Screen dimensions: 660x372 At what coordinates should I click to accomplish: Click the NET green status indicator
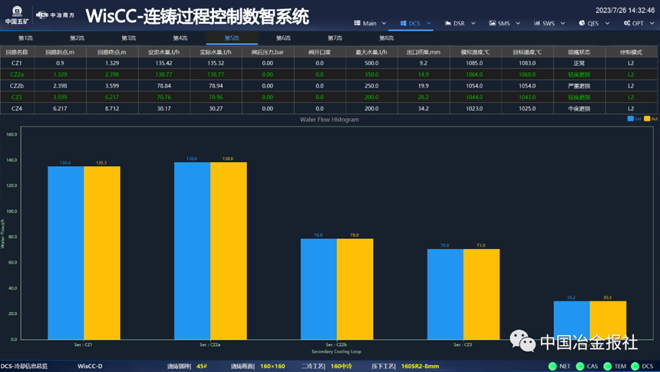tap(553, 366)
